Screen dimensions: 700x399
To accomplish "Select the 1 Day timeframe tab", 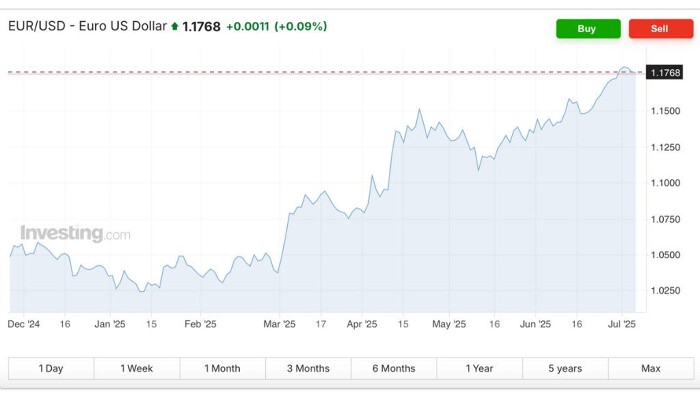I will click(x=51, y=369).
